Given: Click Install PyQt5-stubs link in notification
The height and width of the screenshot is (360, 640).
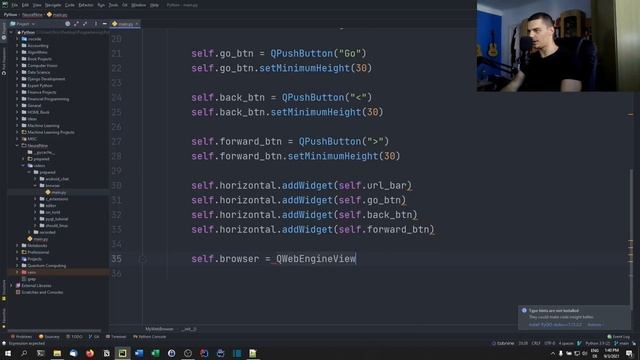Looking at the screenshot, I should [555, 325].
